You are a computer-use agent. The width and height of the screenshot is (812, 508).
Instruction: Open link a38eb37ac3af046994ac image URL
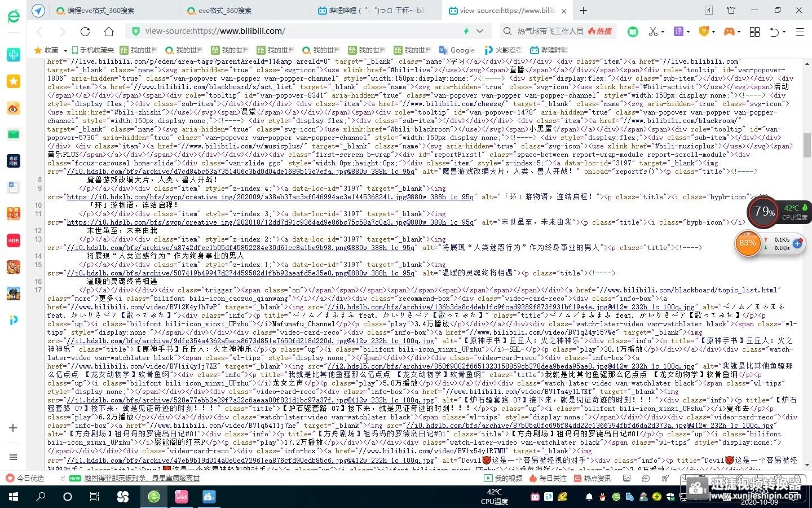[270, 197]
